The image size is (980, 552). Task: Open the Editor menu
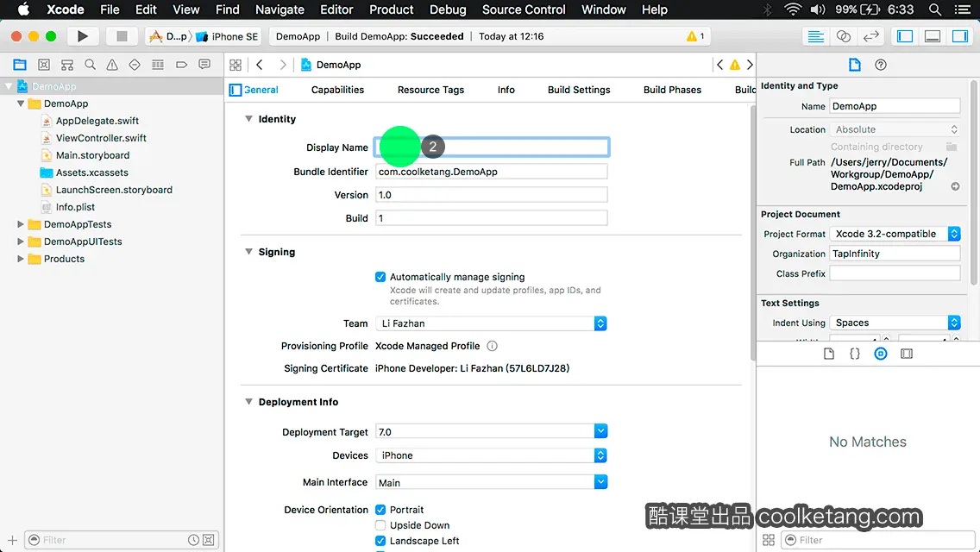pyautogui.click(x=336, y=9)
